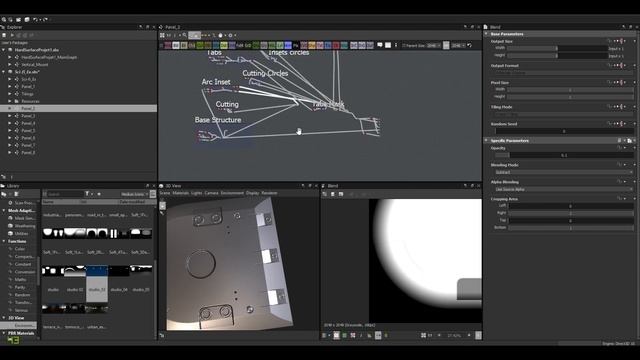Collapse the Functions category in Library
This screenshot has height=360, width=640.
coord(4,241)
